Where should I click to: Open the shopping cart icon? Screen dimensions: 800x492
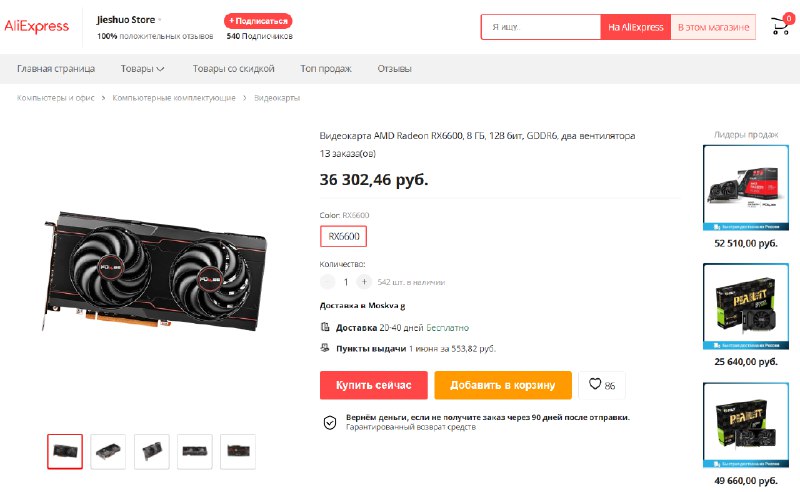click(781, 26)
